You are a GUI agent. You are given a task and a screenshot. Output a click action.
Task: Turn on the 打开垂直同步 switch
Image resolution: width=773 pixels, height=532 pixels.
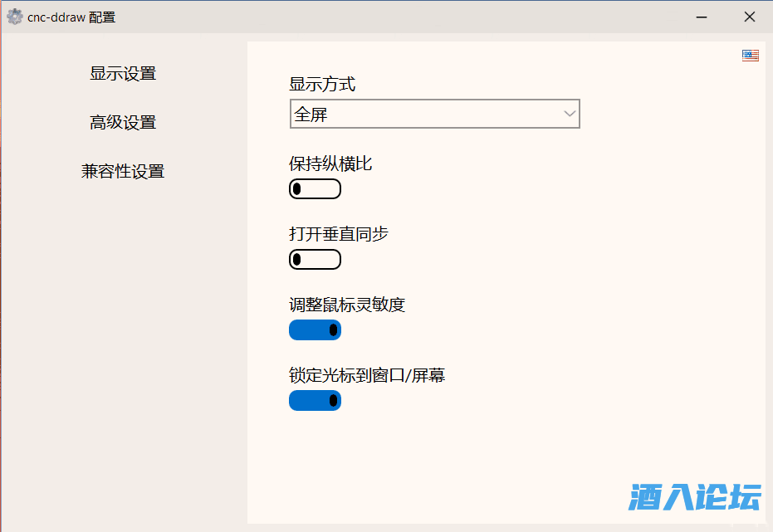click(315, 260)
